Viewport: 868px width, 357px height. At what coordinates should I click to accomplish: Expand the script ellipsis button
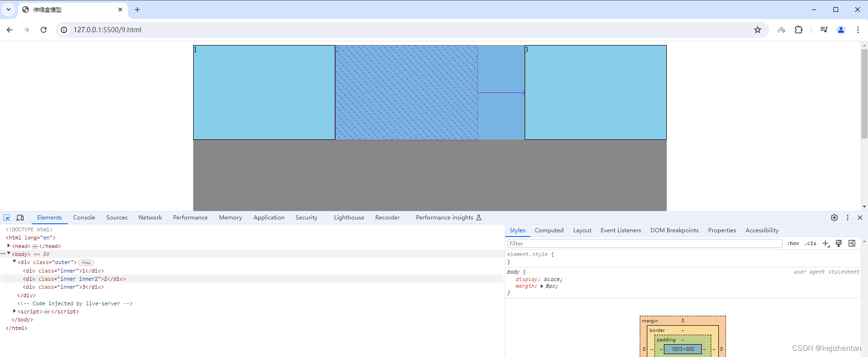coord(47,312)
